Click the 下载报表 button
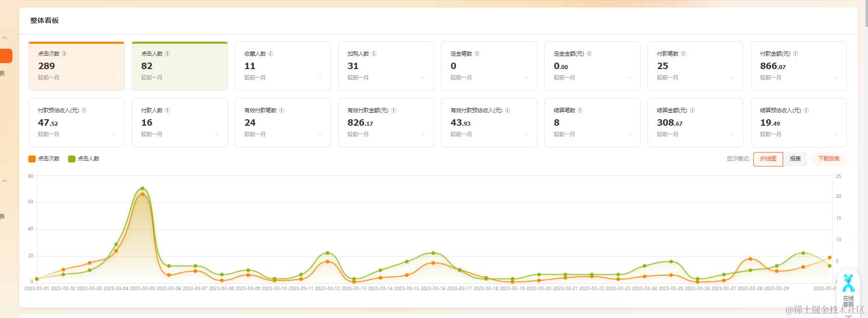 829,159
